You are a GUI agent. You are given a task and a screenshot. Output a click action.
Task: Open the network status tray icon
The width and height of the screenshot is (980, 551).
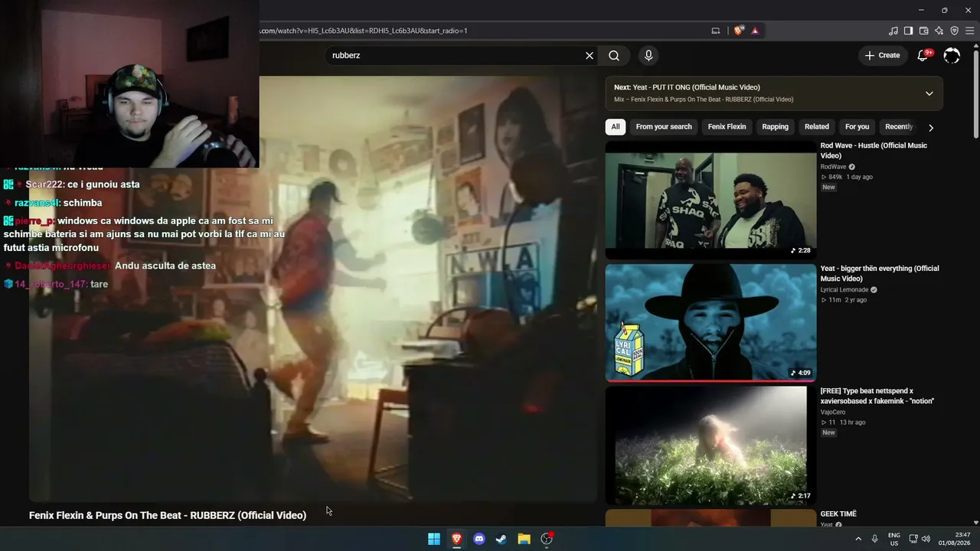pos(913,539)
